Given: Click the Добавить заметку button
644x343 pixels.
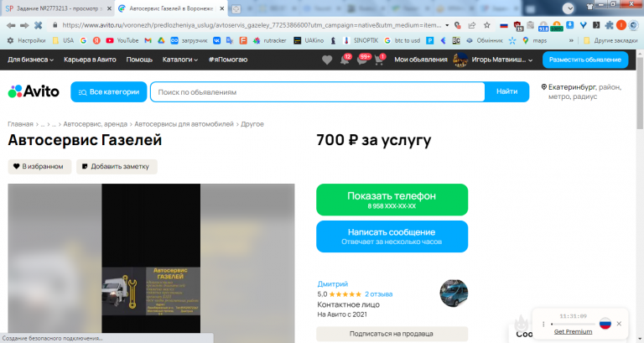Looking at the screenshot, I should point(117,166).
